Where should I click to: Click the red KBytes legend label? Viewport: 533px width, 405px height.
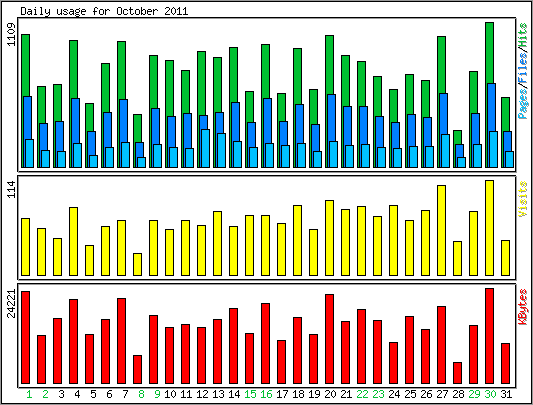click(523, 306)
